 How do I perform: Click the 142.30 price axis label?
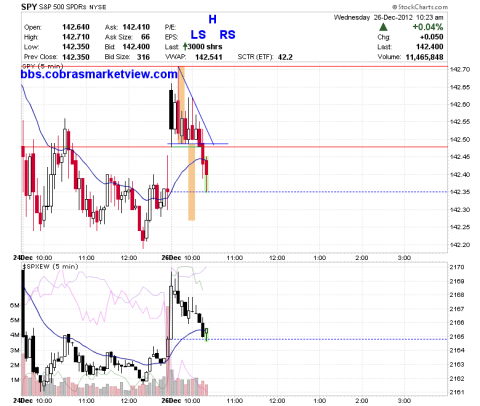460,210
